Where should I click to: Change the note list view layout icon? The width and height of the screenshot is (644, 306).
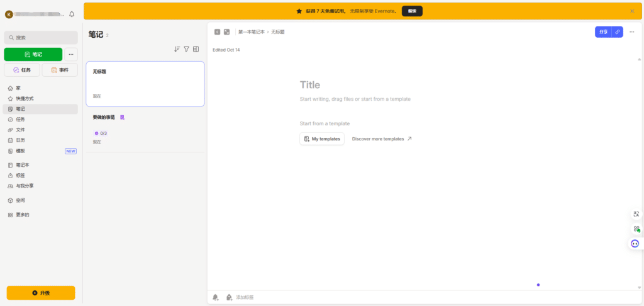pos(196,49)
